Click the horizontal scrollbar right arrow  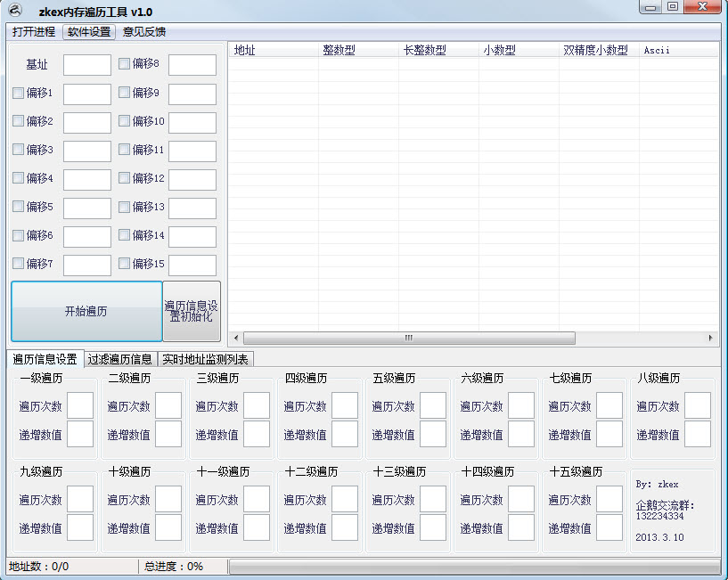710,339
